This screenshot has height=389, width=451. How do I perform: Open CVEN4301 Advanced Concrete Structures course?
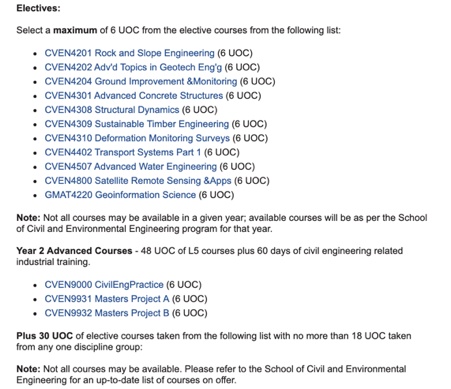134,96
